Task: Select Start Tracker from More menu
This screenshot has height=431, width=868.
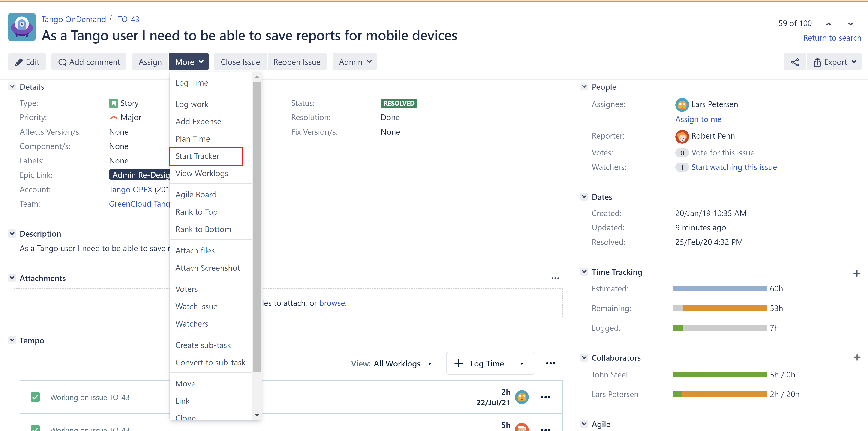Action: 197,156
